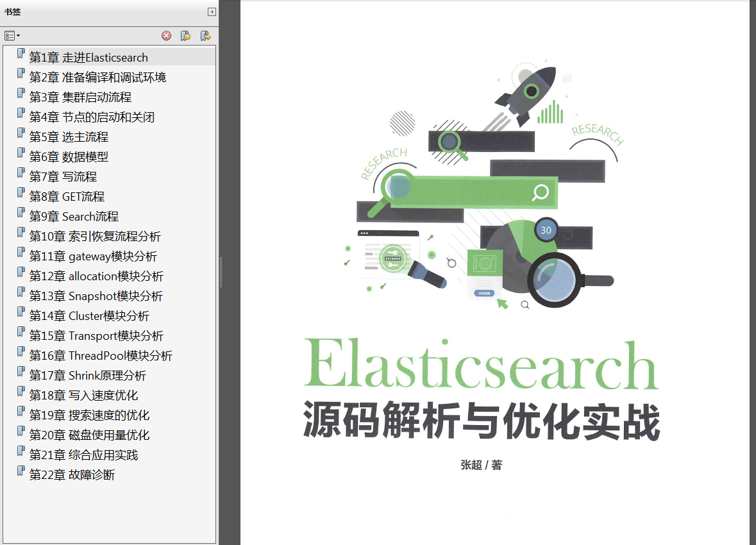
Task: Open bookmark 第20章 磁盘使用量优化
Action: (90, 435)
